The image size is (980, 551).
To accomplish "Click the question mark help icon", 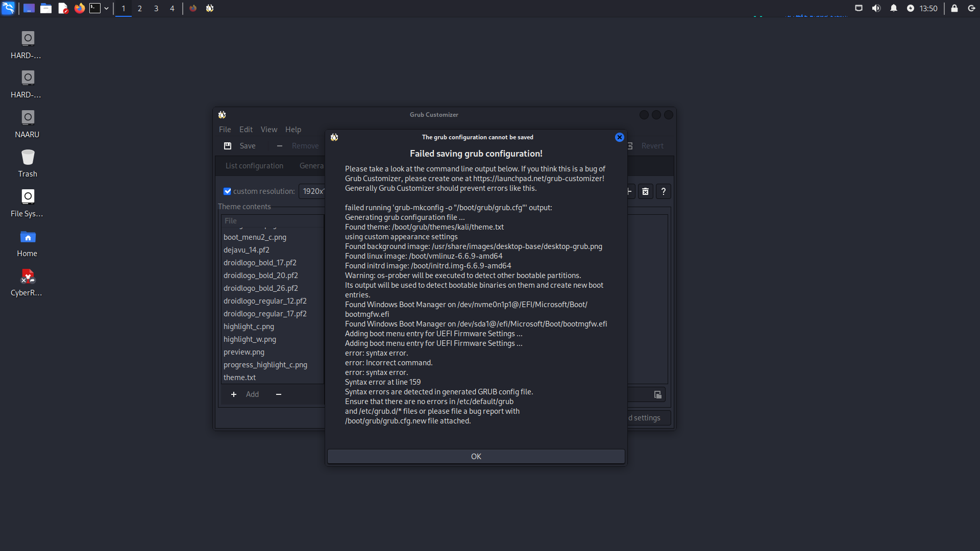I will pos(663,191).
